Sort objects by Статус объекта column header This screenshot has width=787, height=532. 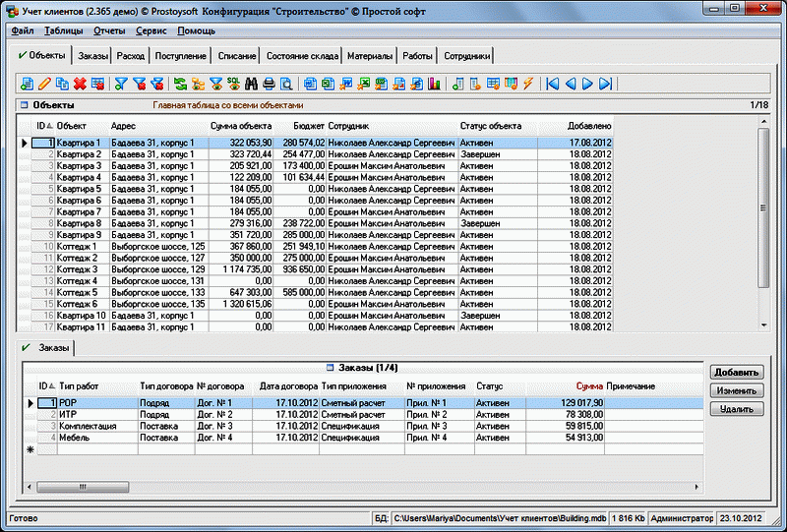tap(491, 126)
